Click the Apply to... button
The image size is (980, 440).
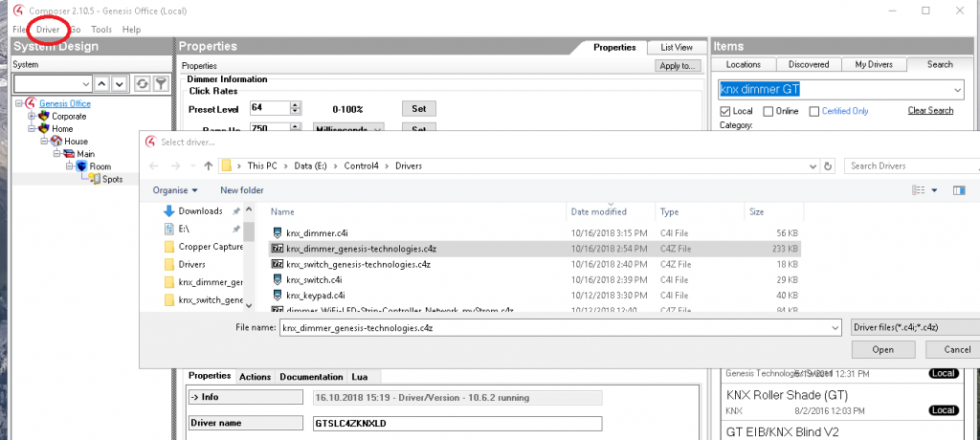tap(679, 66)
